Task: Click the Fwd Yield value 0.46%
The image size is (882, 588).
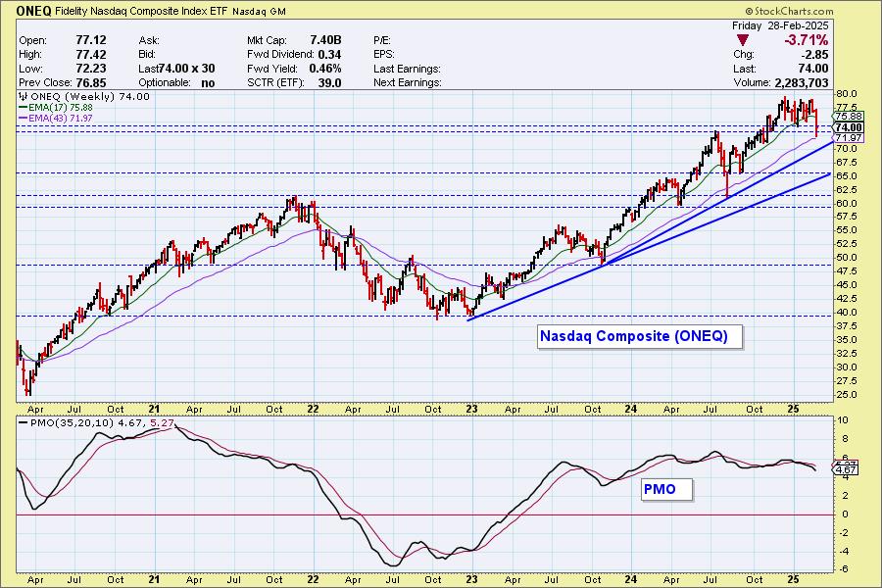Action: point(325,69)
